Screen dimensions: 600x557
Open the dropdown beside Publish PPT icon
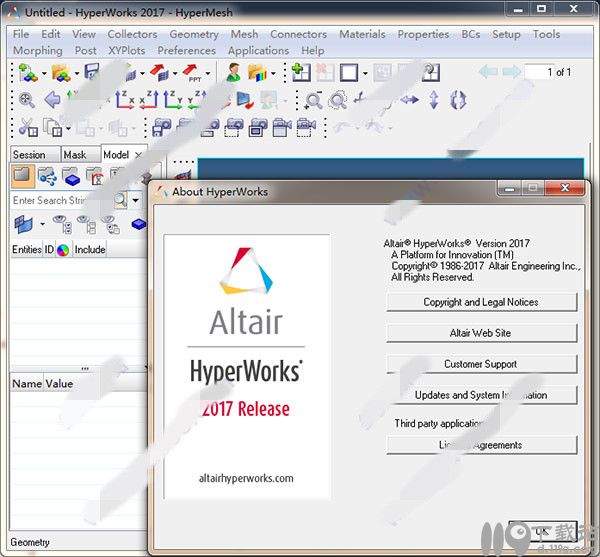[208, 73]
